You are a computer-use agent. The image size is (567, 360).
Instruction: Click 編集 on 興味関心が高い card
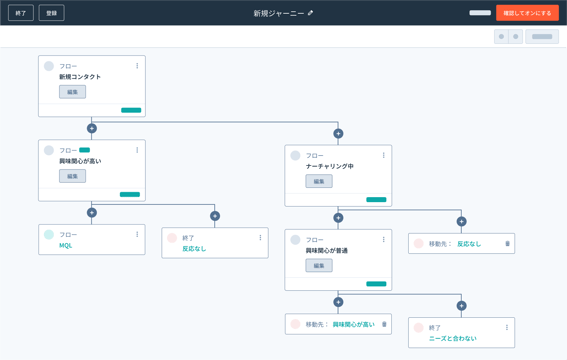click(x=72, y=176)
